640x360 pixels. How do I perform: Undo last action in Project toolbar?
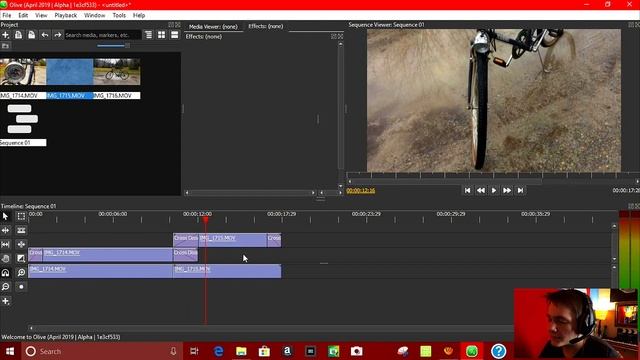44,35
